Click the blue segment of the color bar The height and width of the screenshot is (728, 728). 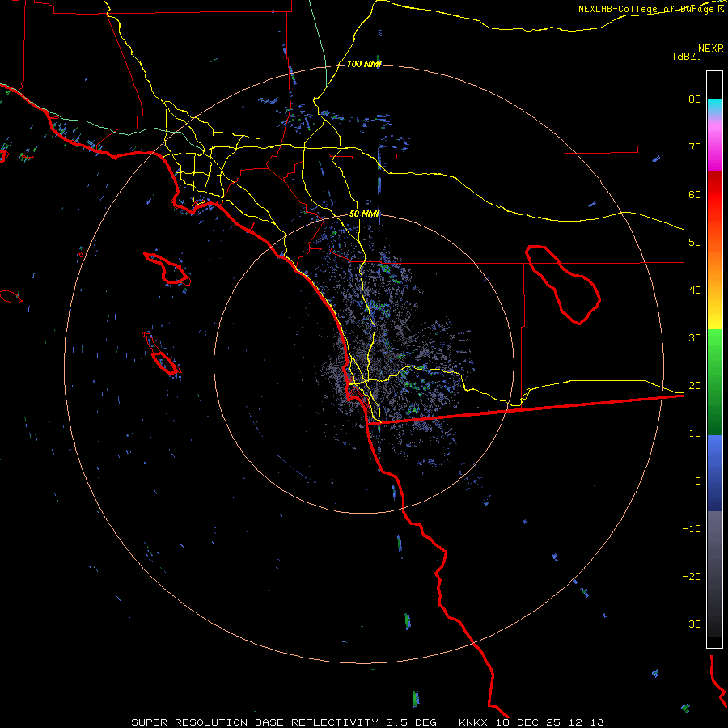coord(714,472)
